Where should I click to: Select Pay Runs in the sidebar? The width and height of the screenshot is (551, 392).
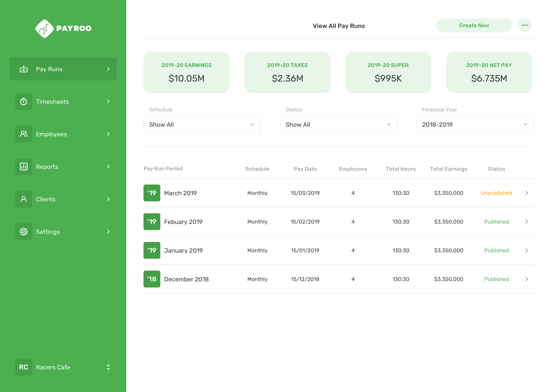tap(63, 69)
